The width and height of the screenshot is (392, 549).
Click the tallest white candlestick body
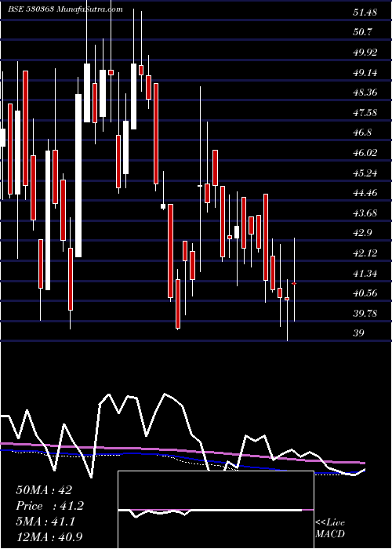click(78, 176)
